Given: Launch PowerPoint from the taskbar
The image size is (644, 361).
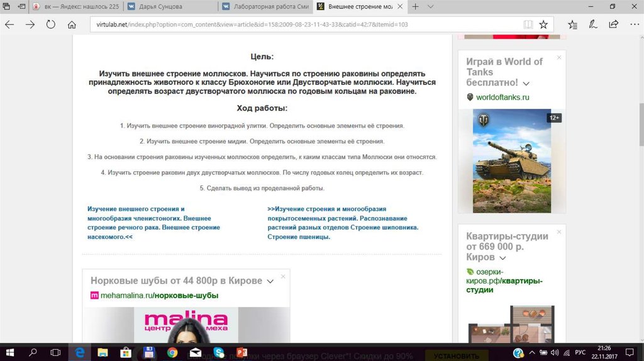Looking at the screenshot, I should click(x=241, y=353).
